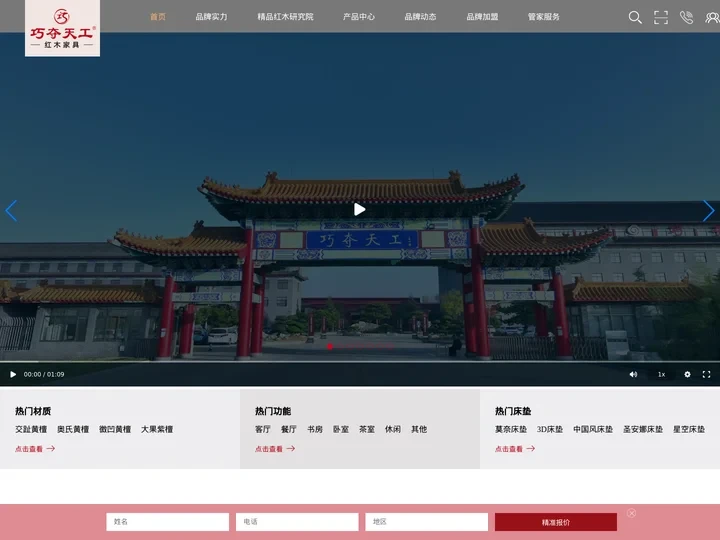Image resolution: width=720 pixels, height=540 pixels.
Task: Open the 1x playback speed selector
Action: (661, 374)
